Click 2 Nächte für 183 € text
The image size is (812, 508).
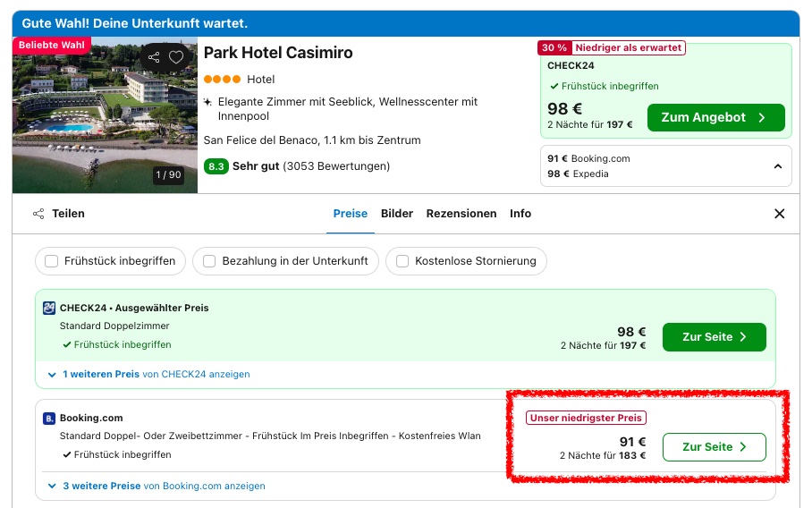[x=602, y=456]
